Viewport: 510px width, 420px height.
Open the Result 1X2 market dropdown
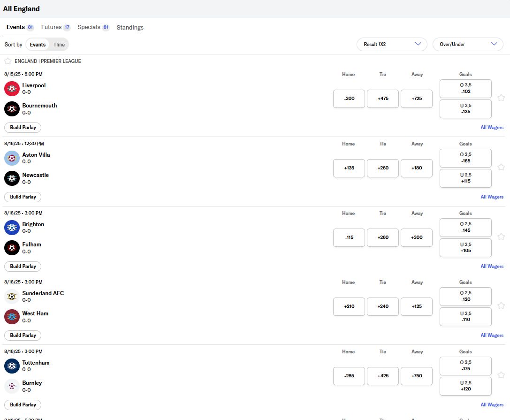(x=392, y=44)
